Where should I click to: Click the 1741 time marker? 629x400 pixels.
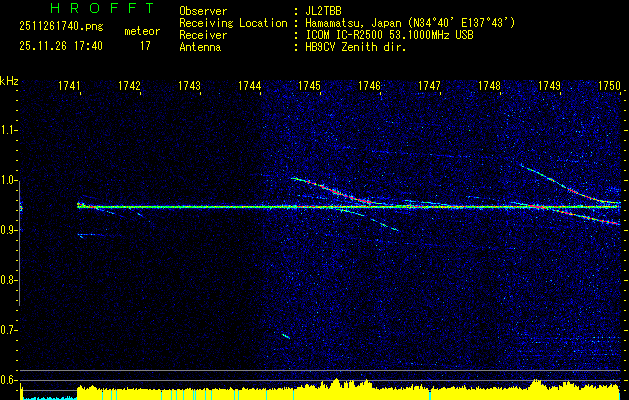pos(69,86)
